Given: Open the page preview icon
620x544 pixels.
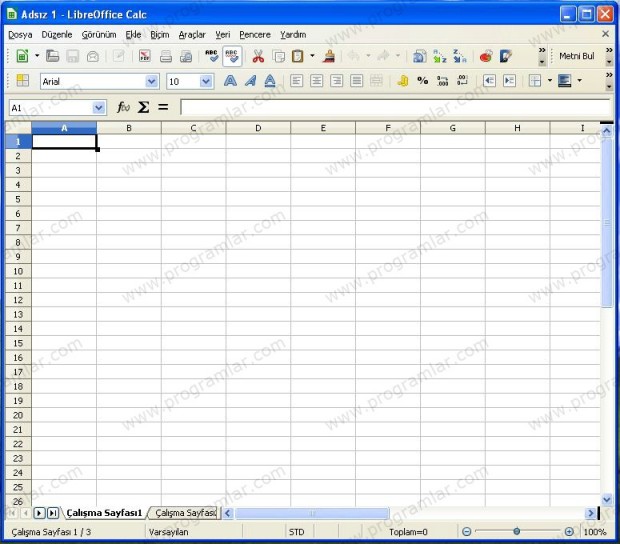Looking at the screenshot, I should pyautogui.click(x=186, y=57).
